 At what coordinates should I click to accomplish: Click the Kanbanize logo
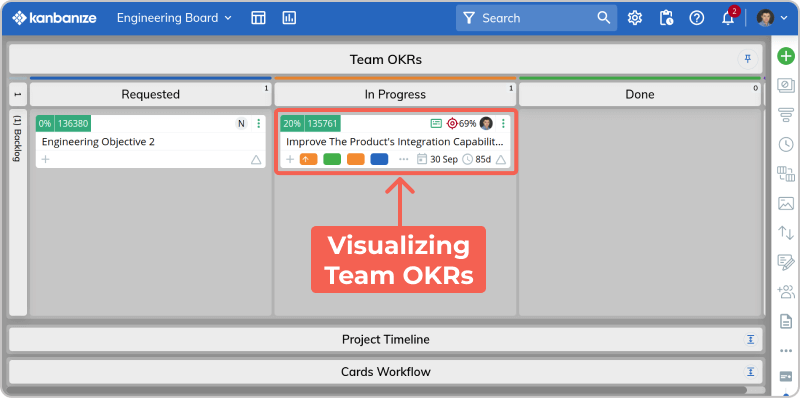54,18
